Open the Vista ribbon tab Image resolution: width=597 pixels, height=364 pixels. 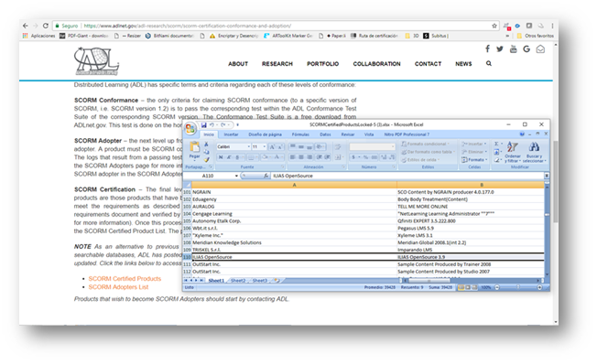(x=369, y=134)
